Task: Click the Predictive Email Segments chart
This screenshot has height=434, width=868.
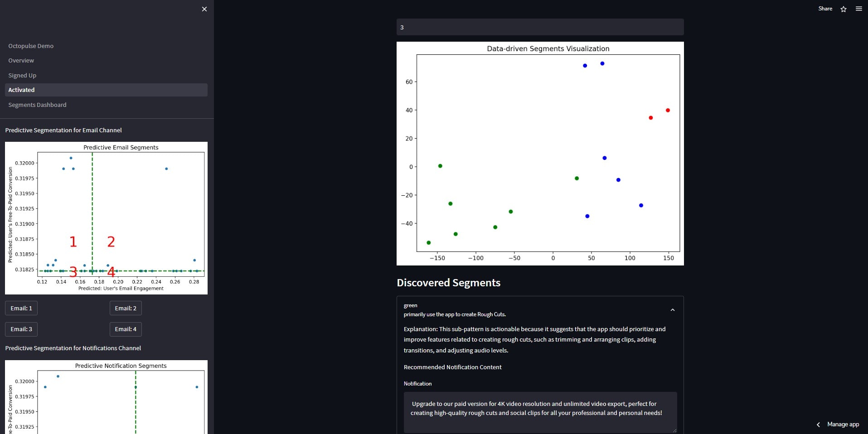Action: pos(106,218)
